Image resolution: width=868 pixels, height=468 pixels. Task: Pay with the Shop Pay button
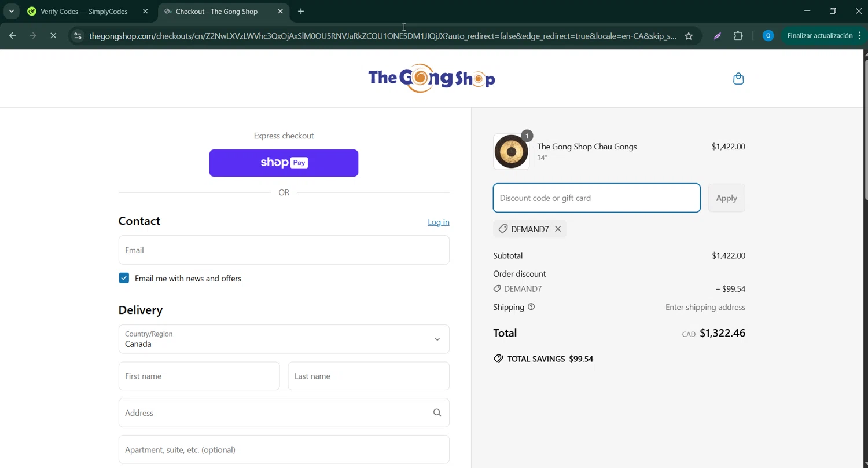click(284, 163)
